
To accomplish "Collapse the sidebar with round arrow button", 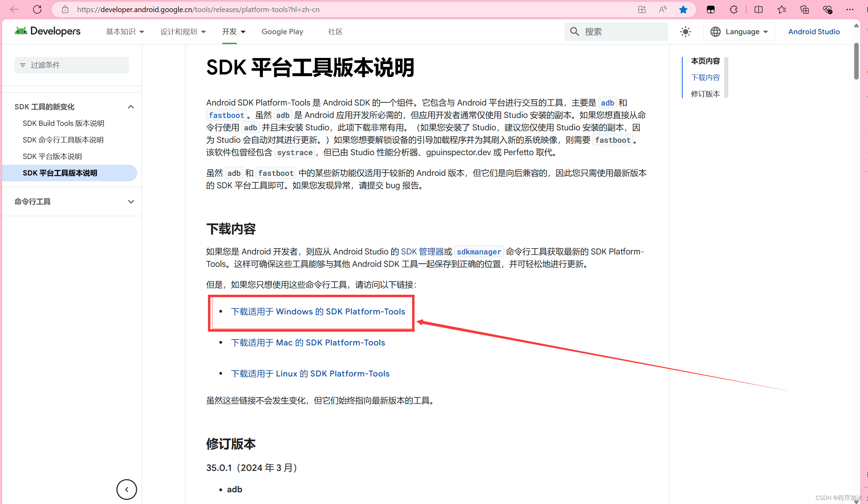I will (x=127, y=489).
